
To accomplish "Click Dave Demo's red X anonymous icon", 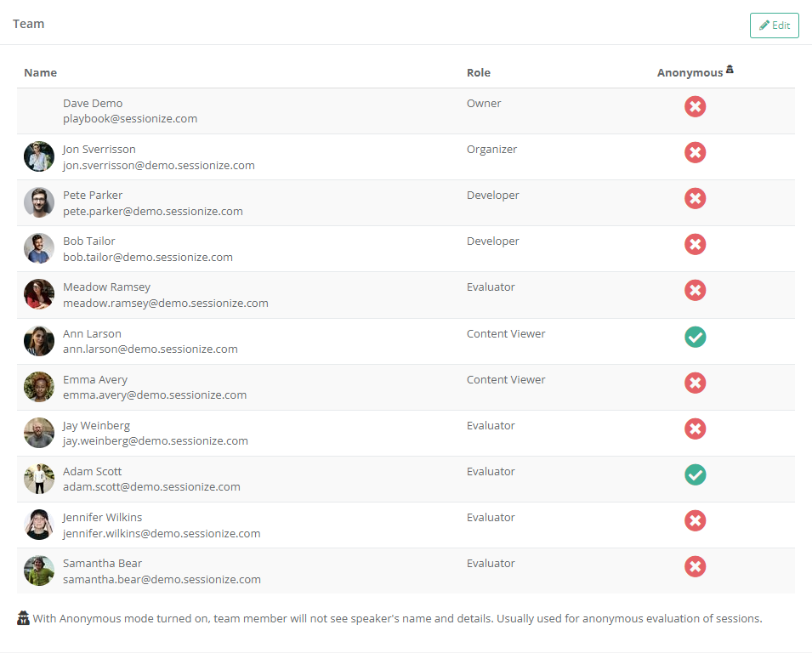I will [x=695, y=107].
